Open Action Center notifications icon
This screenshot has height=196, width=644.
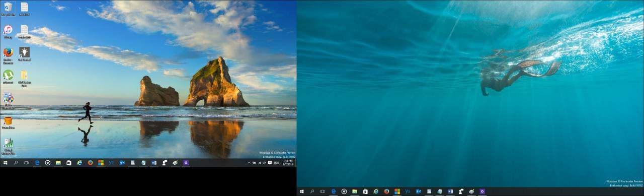270,163
